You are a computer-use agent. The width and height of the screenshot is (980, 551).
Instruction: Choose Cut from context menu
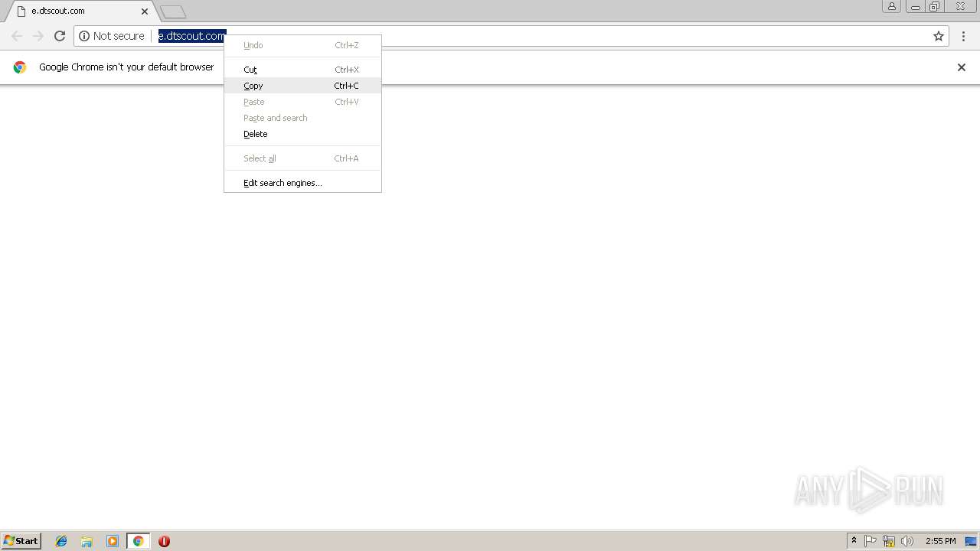(x=302, y=70)
